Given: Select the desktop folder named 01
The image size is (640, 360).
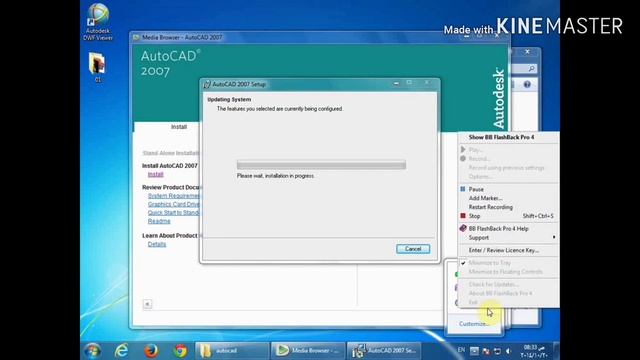Looking at the screenshot, I should click(x=97, y=67).
